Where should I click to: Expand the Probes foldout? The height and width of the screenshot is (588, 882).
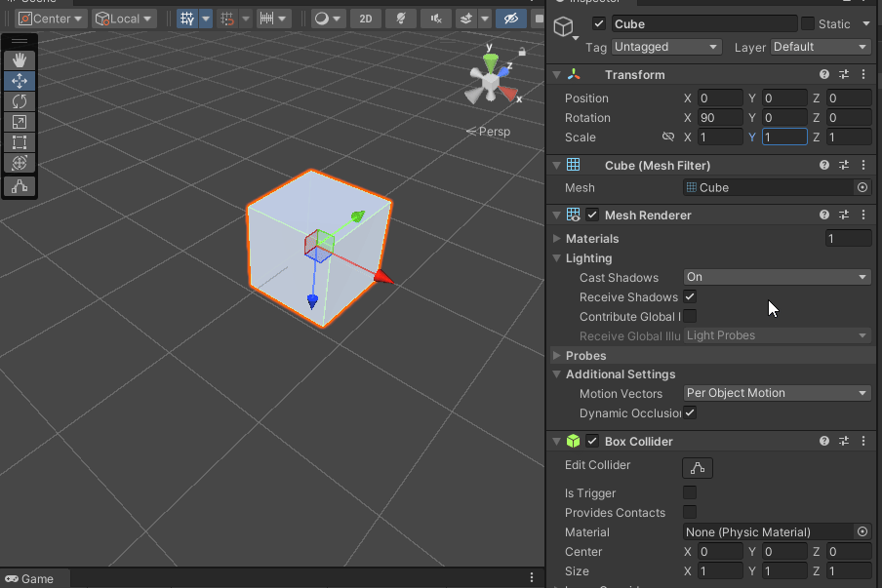pyautogui.click(x=557, y=355)
